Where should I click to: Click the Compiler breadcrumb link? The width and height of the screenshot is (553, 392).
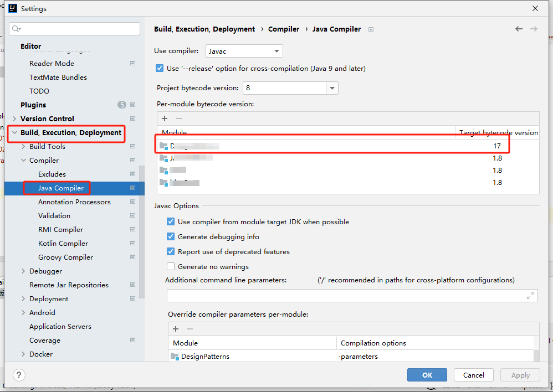284,29
